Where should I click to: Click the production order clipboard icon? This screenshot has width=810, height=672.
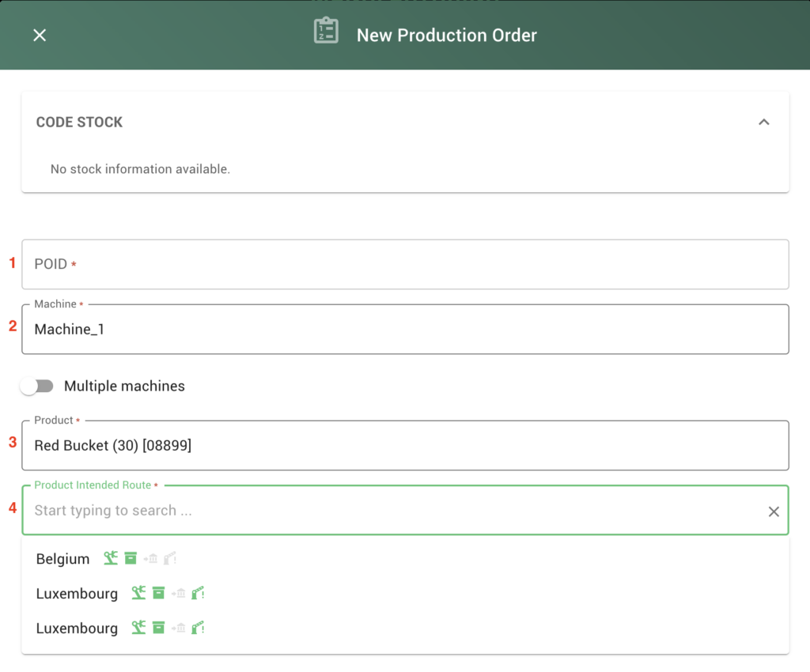pyautogui.click(x=326, y=32)
